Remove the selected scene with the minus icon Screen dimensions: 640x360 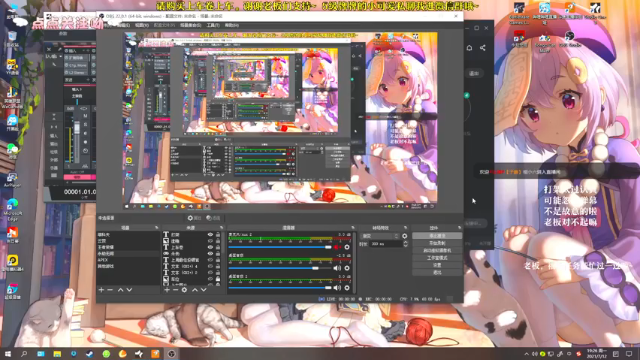click(110, 290)
